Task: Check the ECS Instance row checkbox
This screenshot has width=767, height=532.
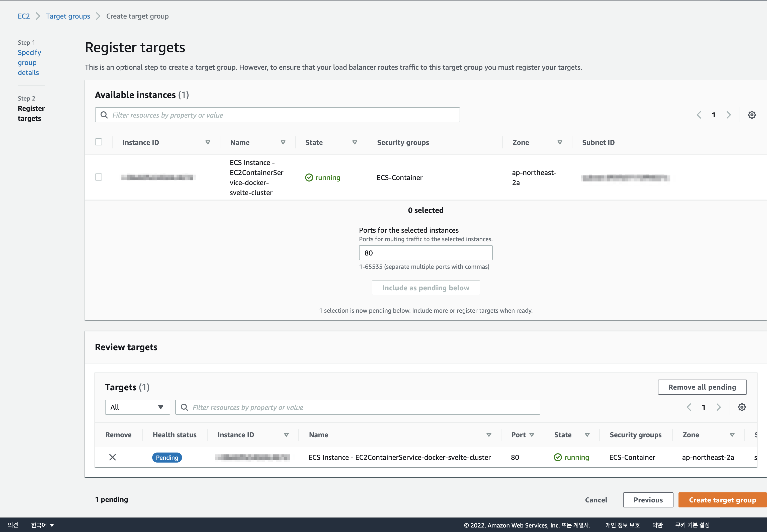Action: [99, 177]
